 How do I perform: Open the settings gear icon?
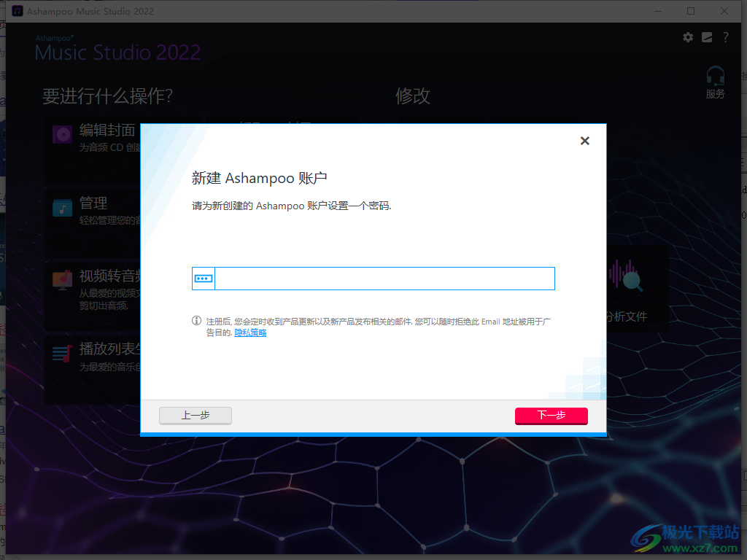point(687,37)
